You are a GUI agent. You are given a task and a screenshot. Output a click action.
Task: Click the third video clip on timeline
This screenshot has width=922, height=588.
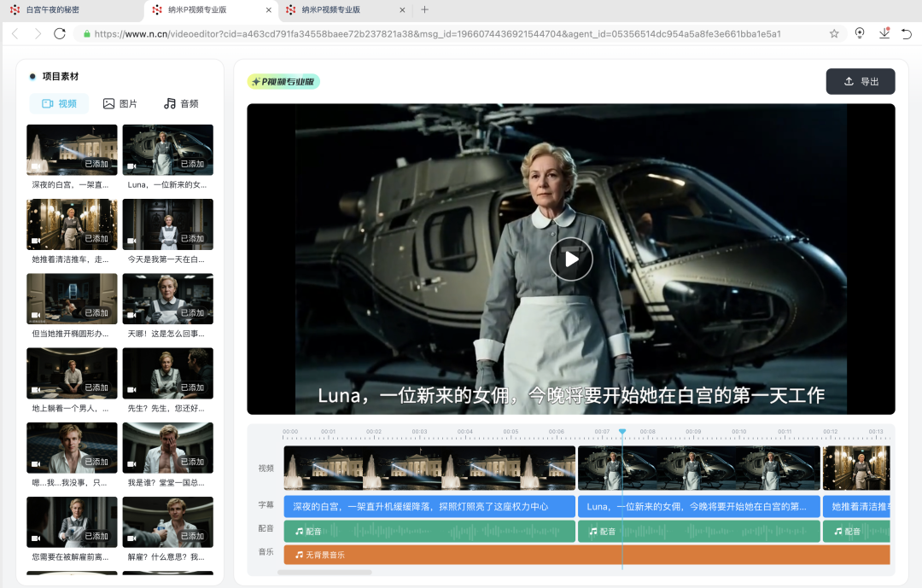pyautogui.click(x=856, y=468)
